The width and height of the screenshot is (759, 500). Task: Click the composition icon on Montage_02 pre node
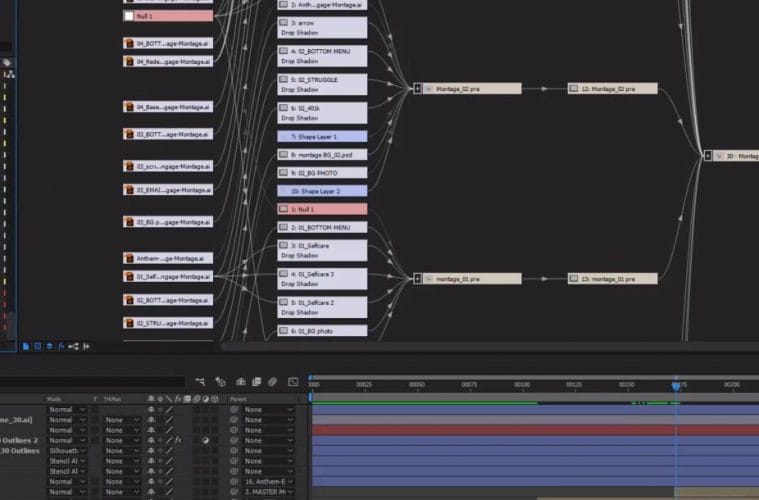tap(427, 88)
